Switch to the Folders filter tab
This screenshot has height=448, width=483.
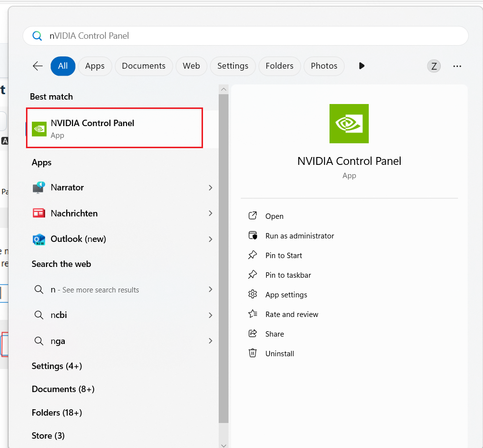tap(280, 66)
